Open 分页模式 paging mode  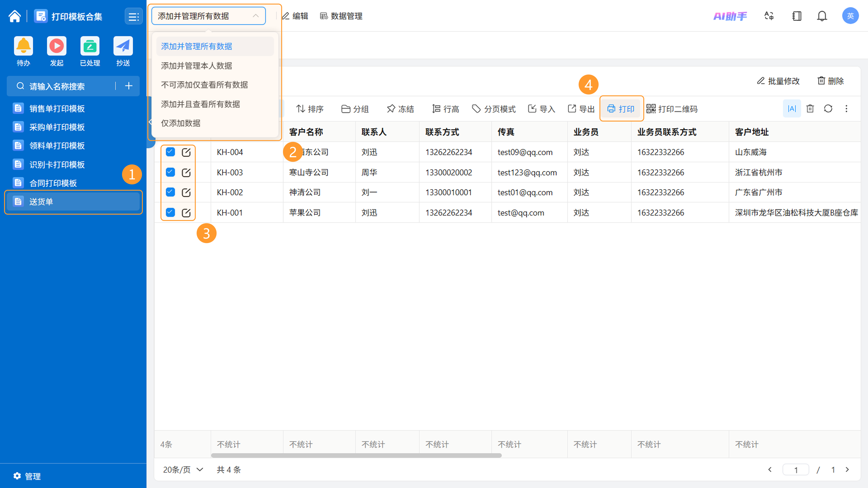pyautogui.click(x=494, y=109)
